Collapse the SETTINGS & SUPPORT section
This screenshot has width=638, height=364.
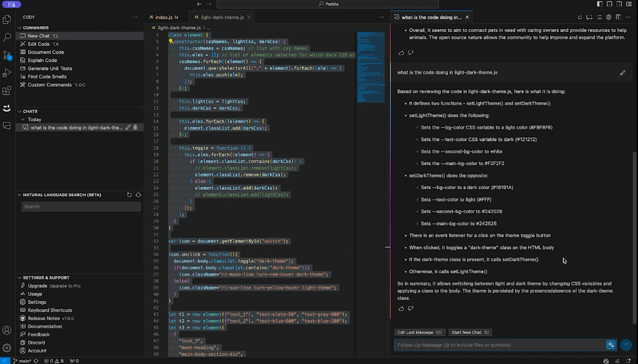[20, 278]
